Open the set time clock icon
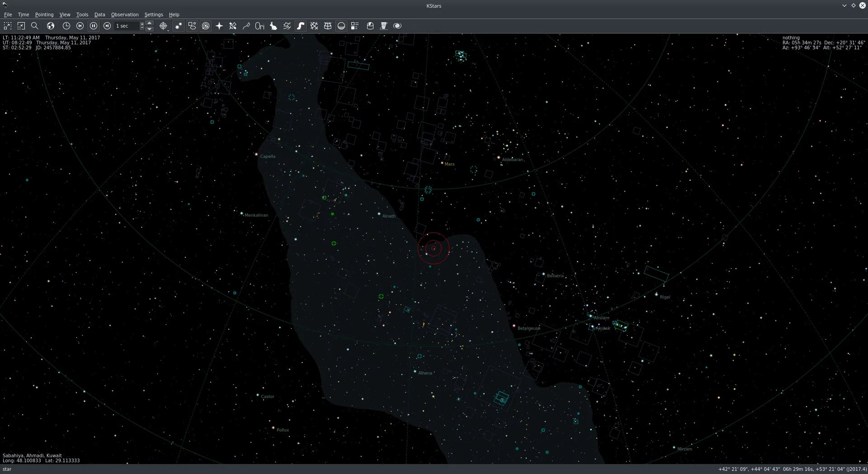Viewport: 868px width, 474px height. tap(66, 26)
